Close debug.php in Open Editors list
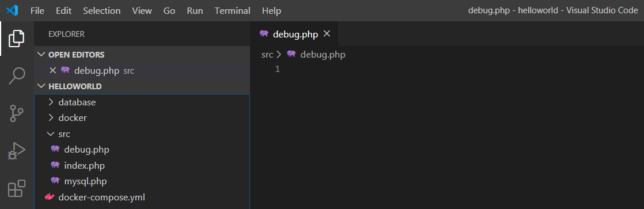The image size is (644, 209). pyautogui.click(x=52, y=70)
